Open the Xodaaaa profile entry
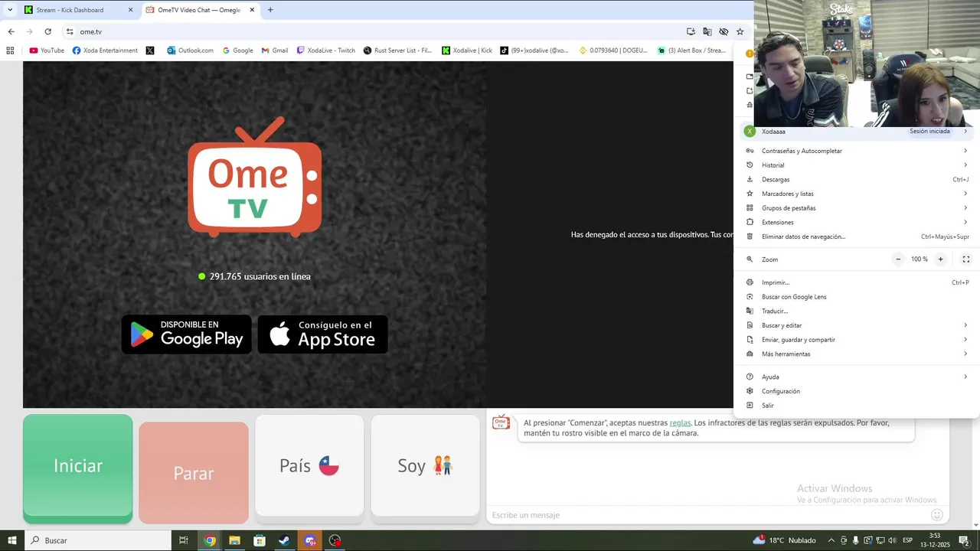 857,132
